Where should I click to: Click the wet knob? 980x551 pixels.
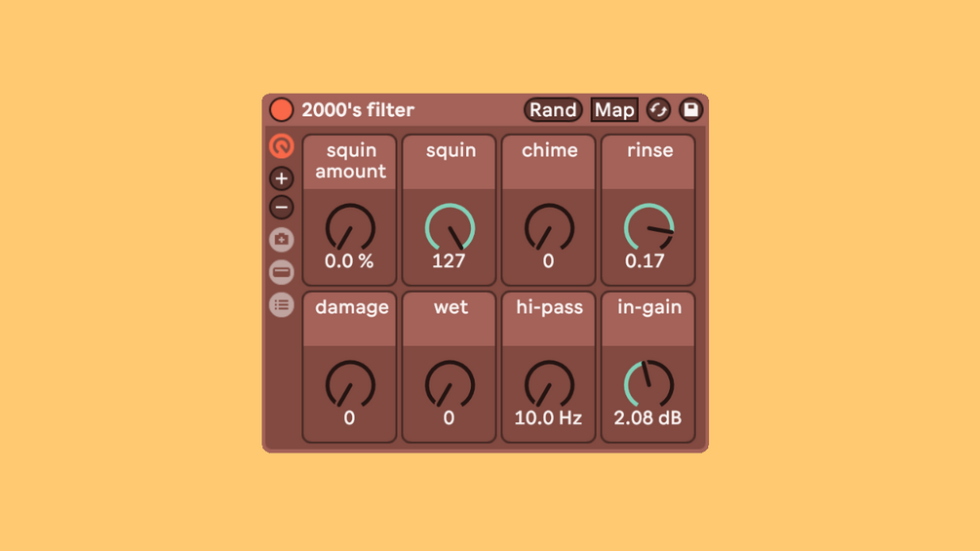(450, 384)
